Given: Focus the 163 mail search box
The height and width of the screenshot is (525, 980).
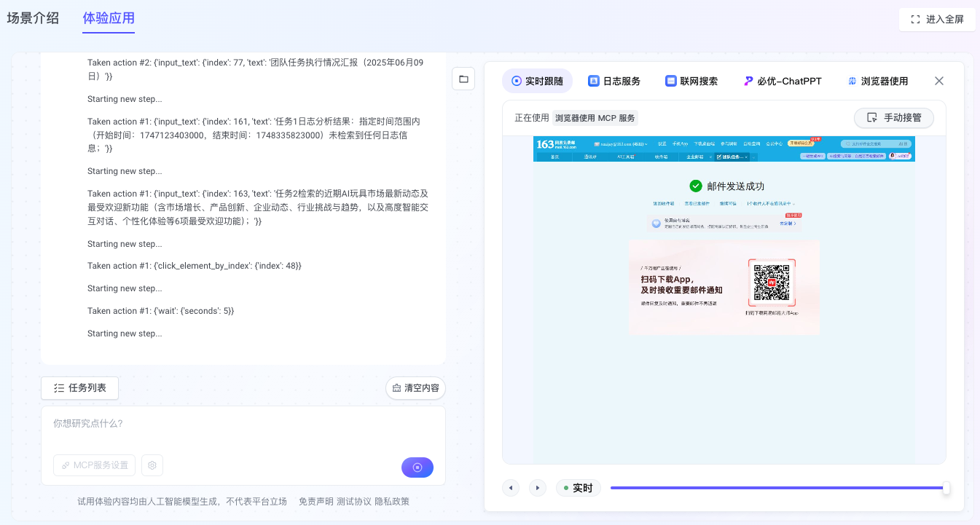Looking at the screenshot, I should (876, 144).
